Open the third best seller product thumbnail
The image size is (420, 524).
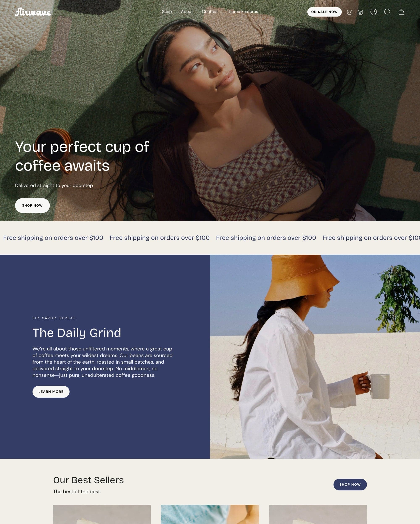click(x=318, y=514)
